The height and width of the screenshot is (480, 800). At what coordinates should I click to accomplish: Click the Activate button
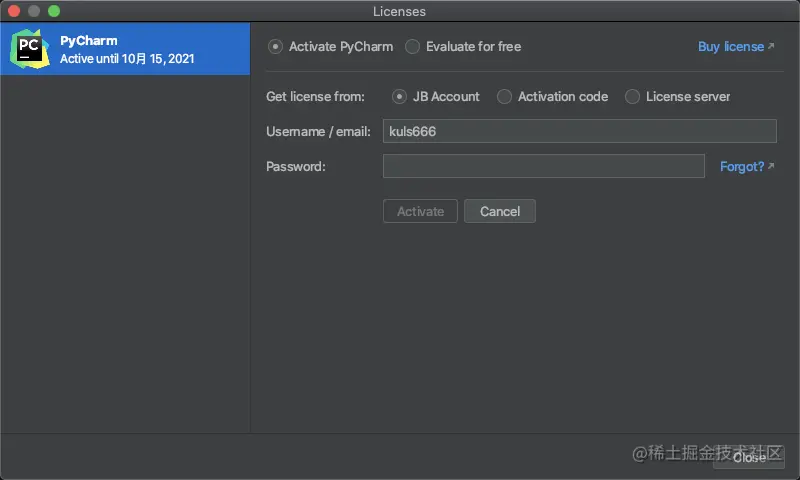click(420, 211)
